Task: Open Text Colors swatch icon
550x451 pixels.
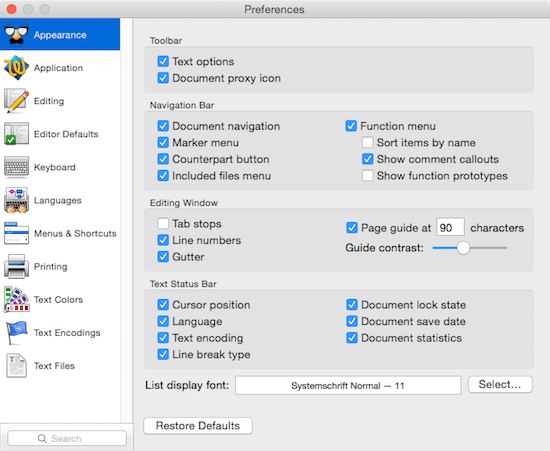Action: point(16,299)
